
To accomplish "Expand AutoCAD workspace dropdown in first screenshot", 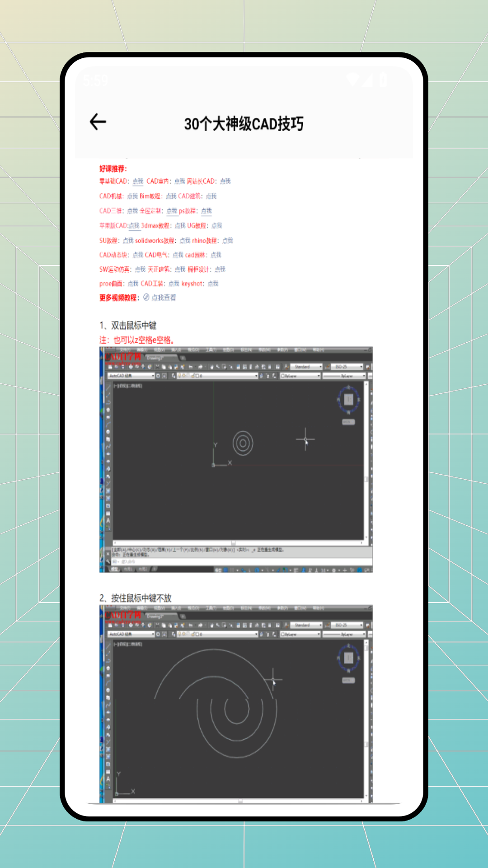I will tap(153, 376).
